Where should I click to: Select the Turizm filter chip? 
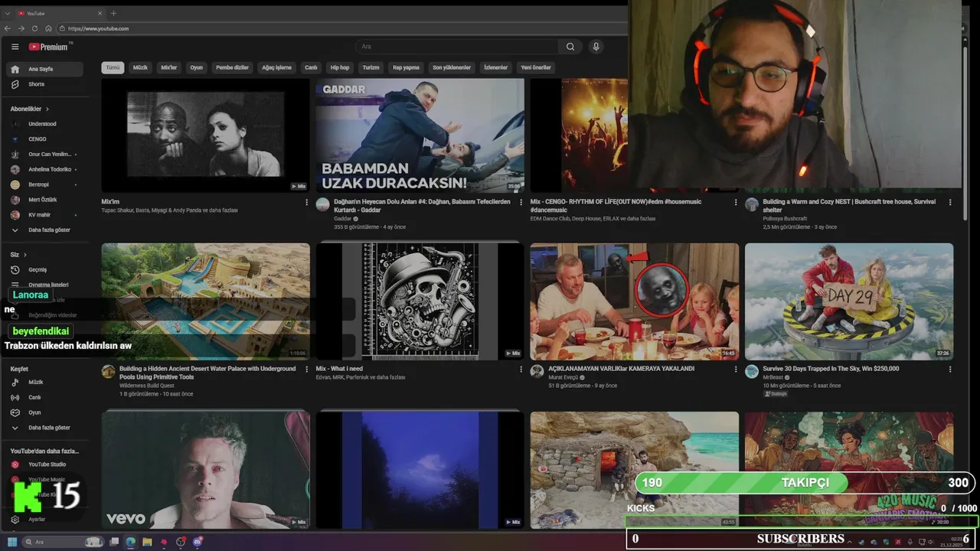pyautogui.click(x=371, y=67)
